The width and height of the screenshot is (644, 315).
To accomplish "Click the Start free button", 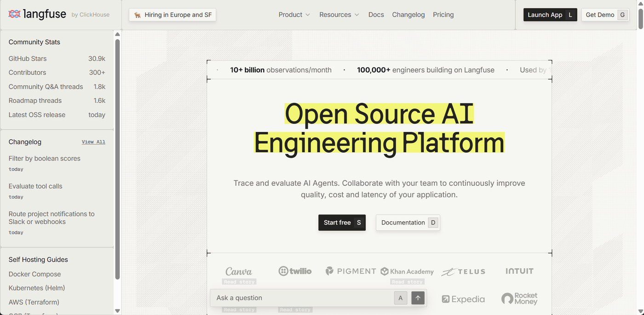I will pyautogui.click(x=342, y=223).
